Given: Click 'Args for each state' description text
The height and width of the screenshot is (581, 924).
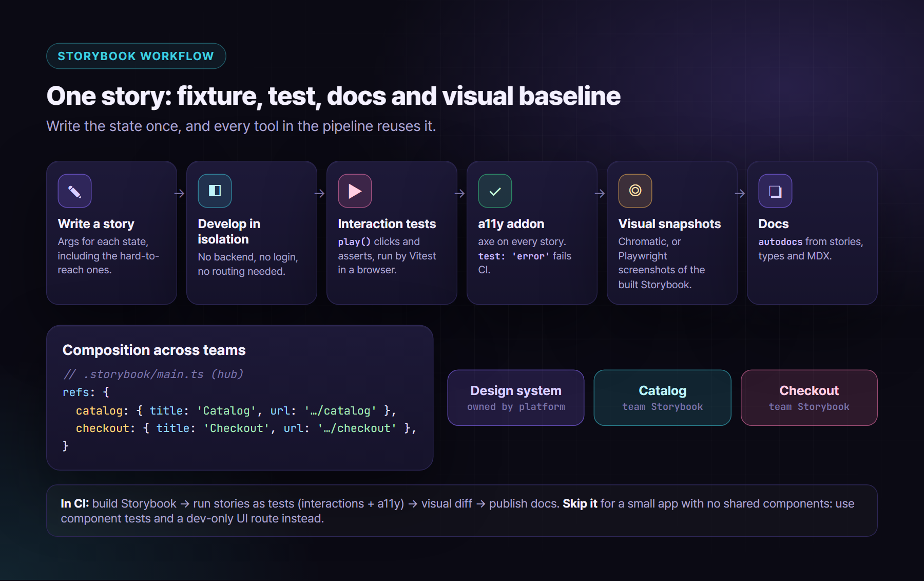Looking at the screenshot, I should point(109,256).
